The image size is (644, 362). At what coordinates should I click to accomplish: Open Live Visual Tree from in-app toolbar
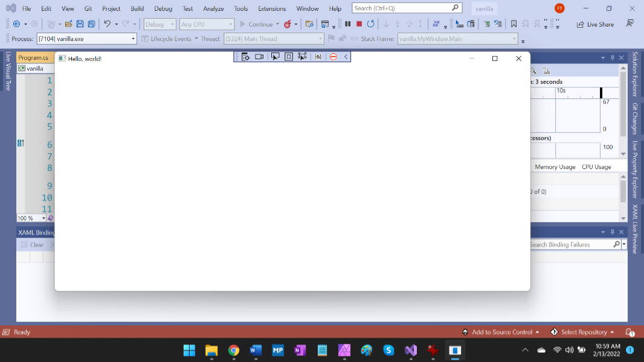click(246, 57)
